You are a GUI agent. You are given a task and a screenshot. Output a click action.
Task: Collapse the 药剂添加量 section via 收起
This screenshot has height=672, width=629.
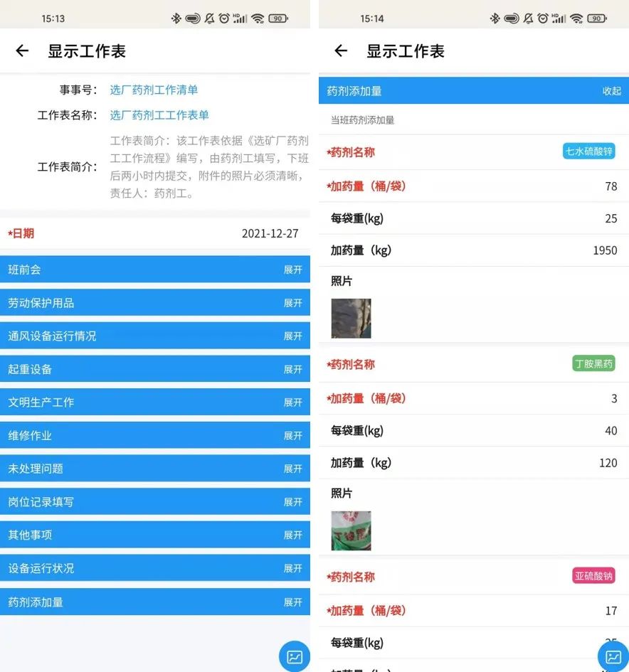(x=611, y=91)
